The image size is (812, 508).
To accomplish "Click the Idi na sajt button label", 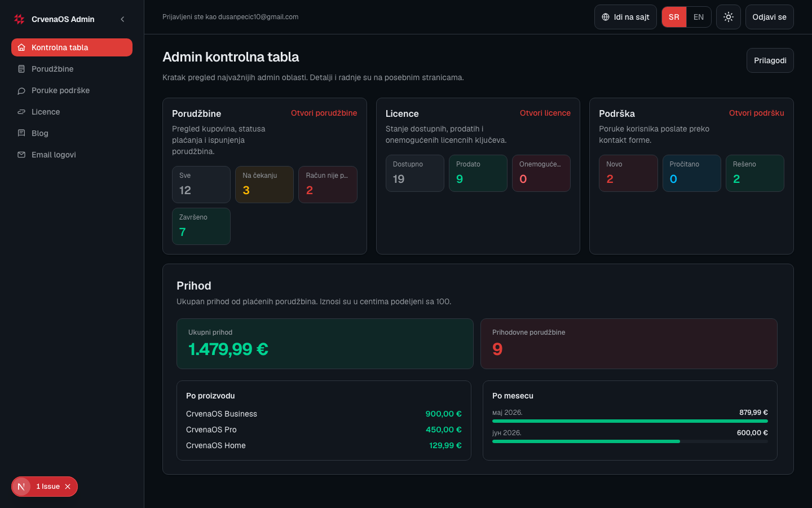I will (x=632, y=17).
